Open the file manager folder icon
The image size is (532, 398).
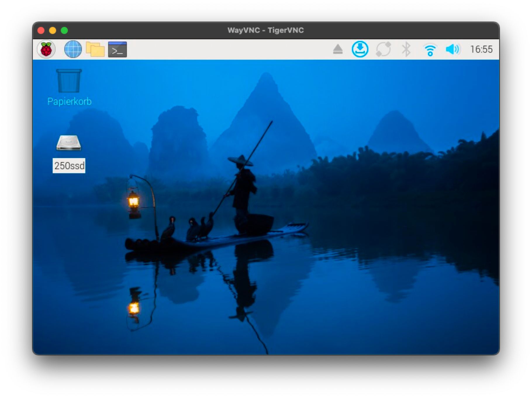pyautogui.click(x=95, y=49)
